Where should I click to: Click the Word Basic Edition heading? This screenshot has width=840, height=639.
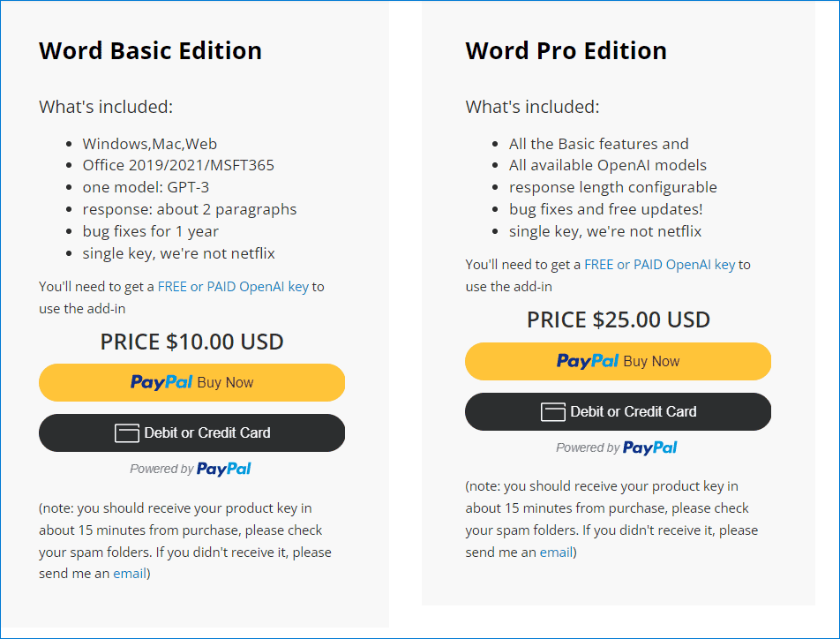coord(150,51)
